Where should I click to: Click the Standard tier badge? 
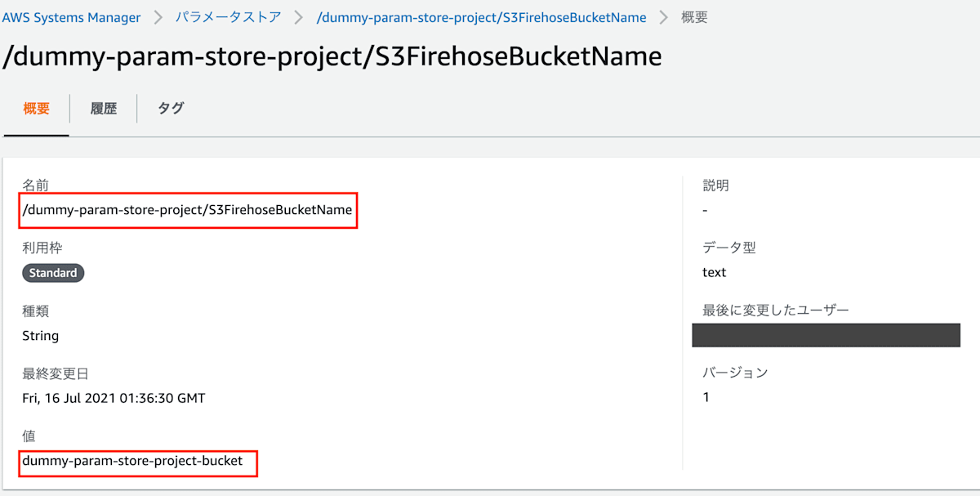click(52, 273)
